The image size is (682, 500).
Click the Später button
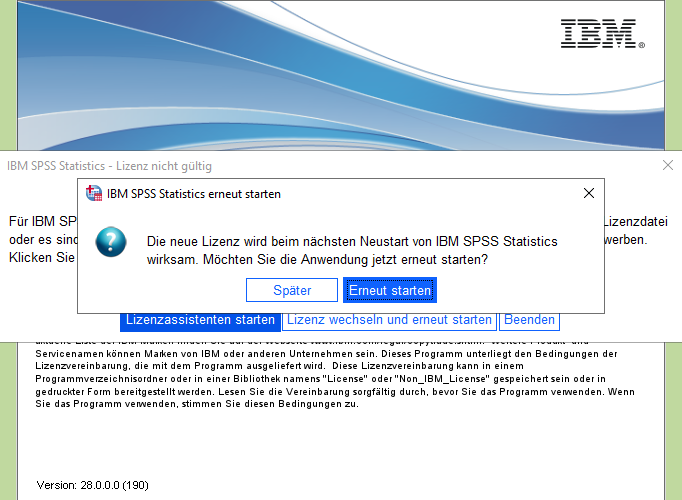pos(292,290)
